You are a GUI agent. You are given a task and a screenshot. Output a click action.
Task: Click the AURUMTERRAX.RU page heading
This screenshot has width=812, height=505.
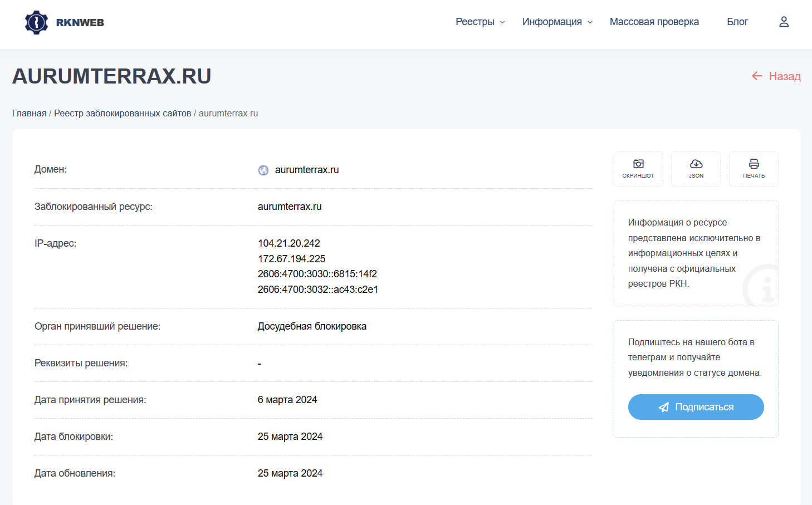[x=111, y=76]
